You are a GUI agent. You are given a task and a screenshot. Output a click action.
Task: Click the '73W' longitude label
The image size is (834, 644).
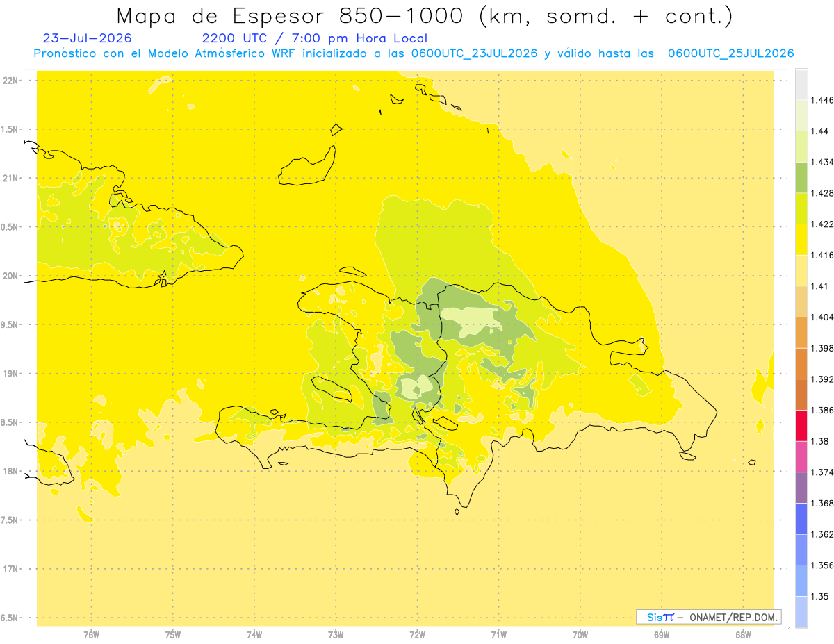tap(336, 635)
